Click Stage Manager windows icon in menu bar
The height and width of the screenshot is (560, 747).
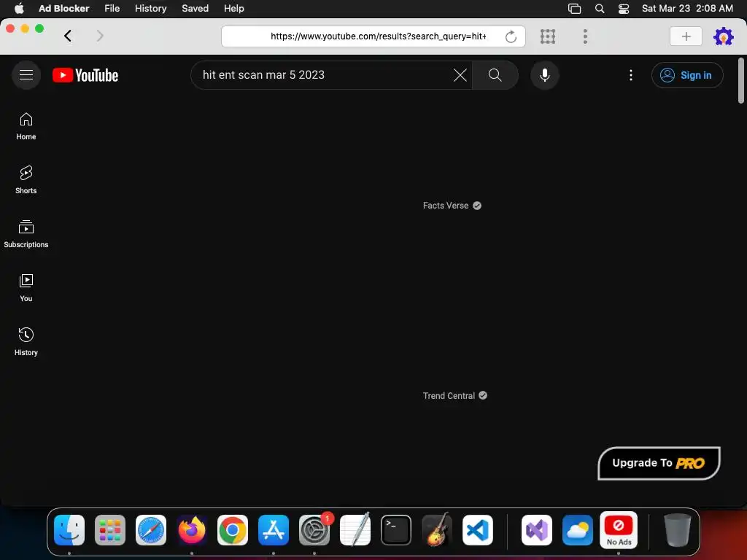pos(575,9)
